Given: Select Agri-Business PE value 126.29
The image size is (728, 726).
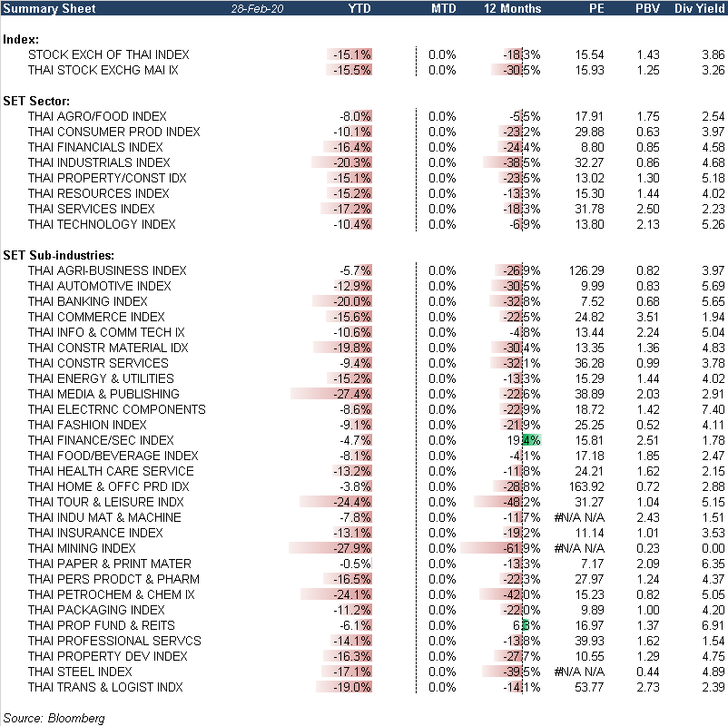Looking at the screenshot, I should pyautogui.click(x=585, y=270).
